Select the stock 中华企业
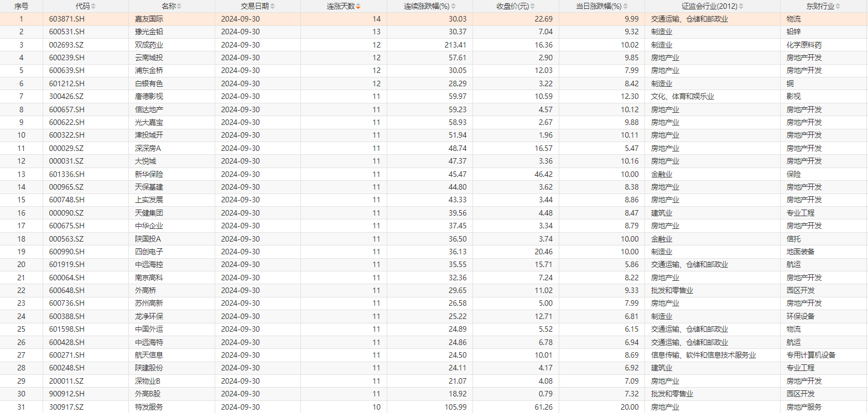Viewport: 868px width, 413px height. [x=149, y=226]
